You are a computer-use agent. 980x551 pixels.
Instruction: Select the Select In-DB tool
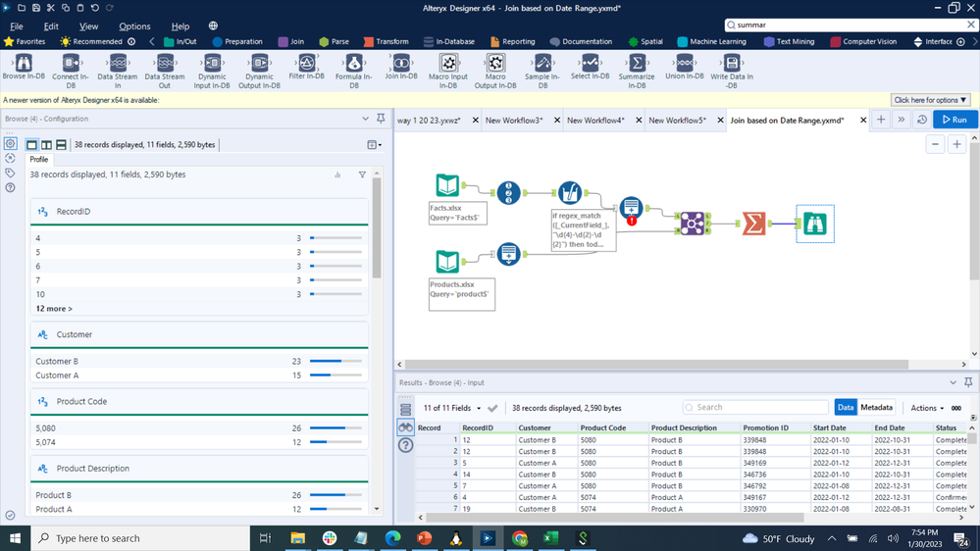[590, 67]
